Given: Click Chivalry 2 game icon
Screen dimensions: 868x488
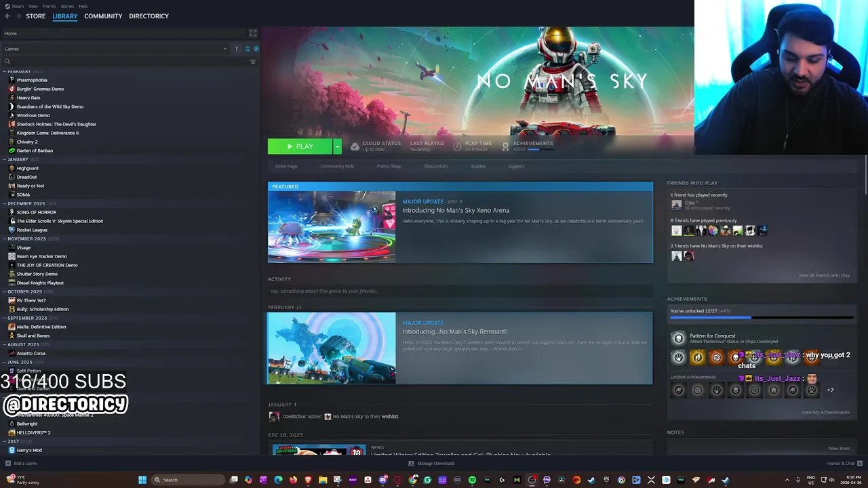Looking at the screenshot, I should [12, 142].
